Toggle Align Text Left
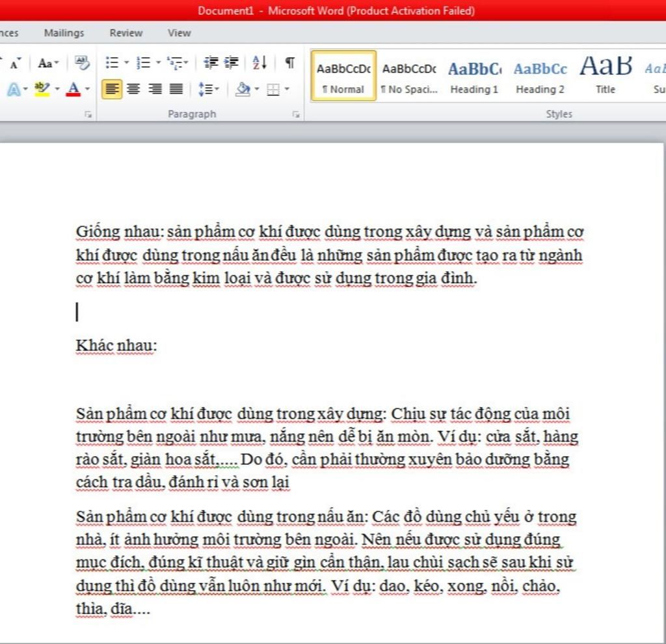This screenshot has width=666, height=644. pyautogui.click(x=112, y=89)
